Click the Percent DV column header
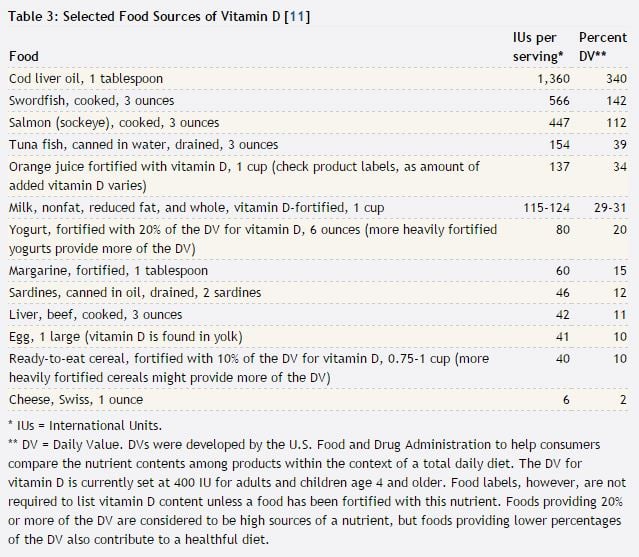 tap(603, 47)
